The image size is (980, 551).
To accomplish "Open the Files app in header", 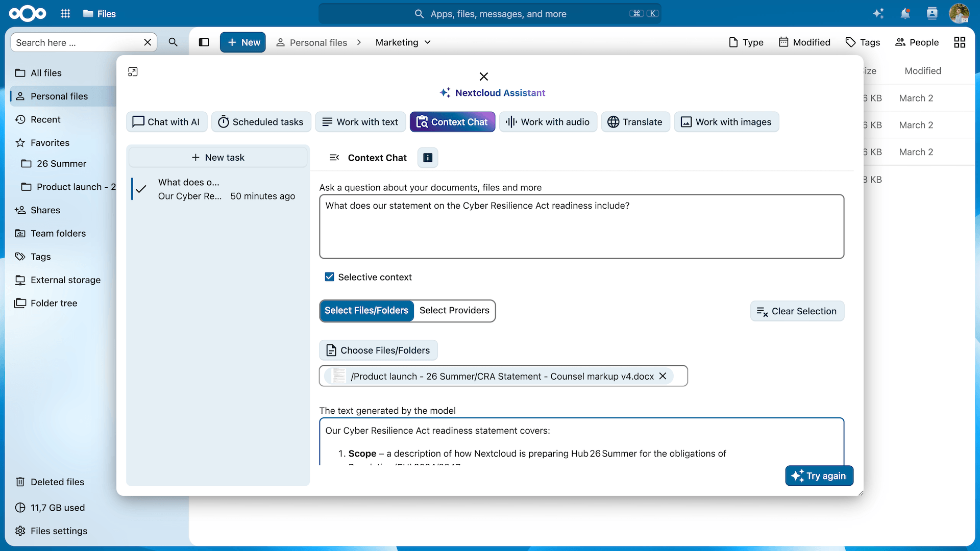I will click(x=100, y=14).
